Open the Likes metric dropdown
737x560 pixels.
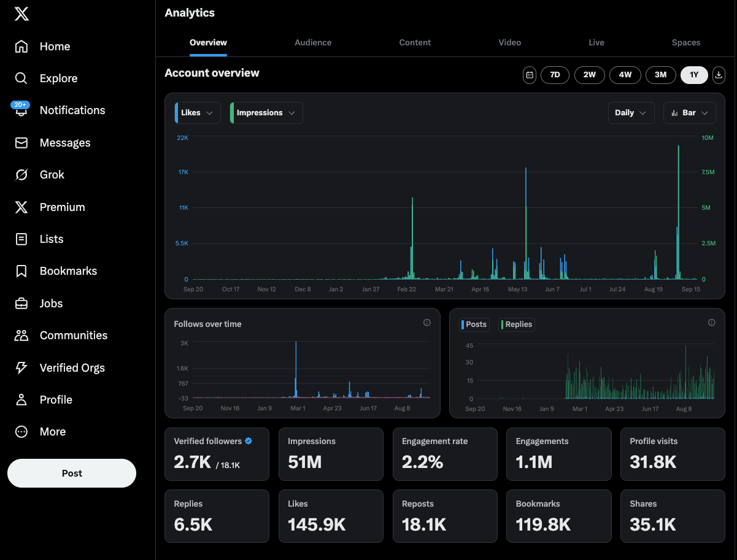pos(198,113)
